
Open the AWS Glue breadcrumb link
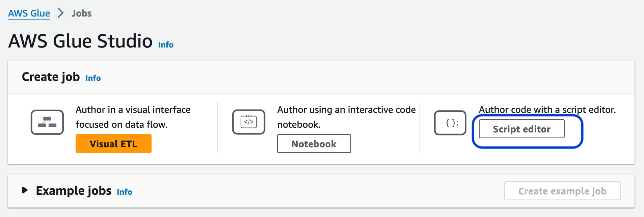point(29,13)
